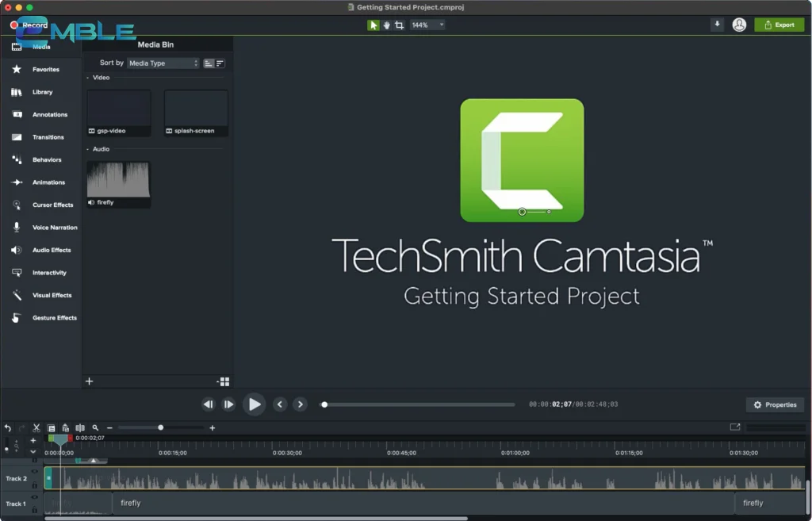Cut the selection with the scissors tool
Viewport: 812px width, 521px height.
(36, 427)
